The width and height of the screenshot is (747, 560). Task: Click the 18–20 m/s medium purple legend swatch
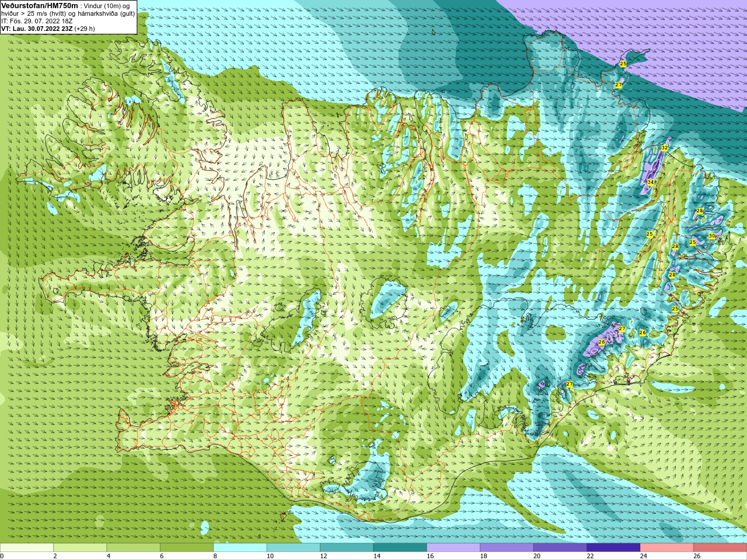click(x=507, y=547)
